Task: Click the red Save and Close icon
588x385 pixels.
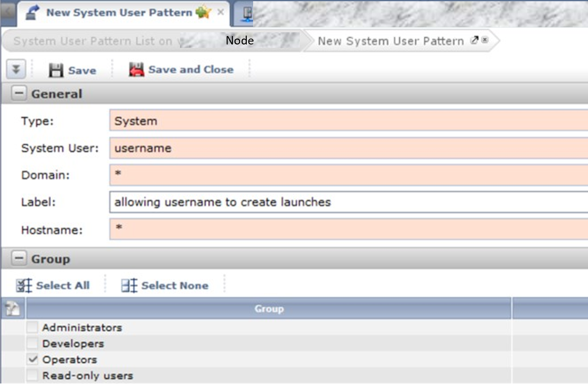Action: coord(136,70)
